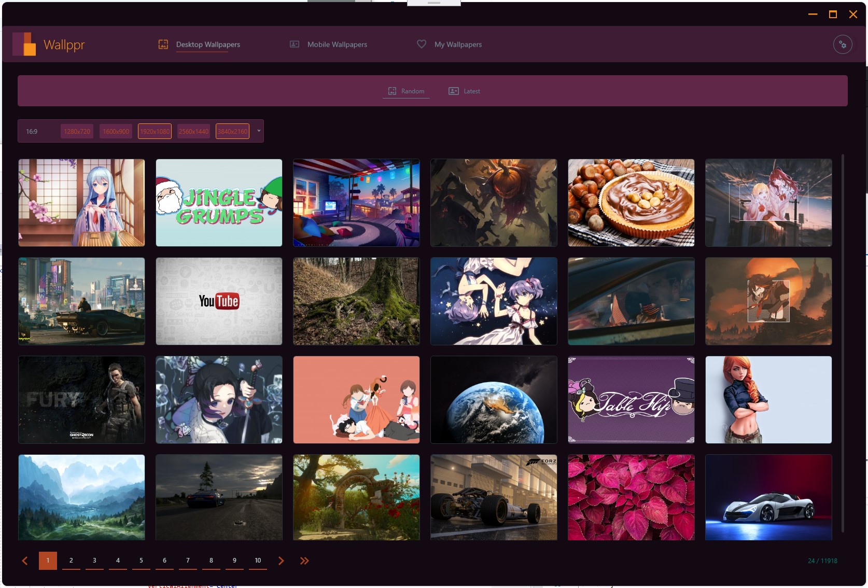The width and height of the screenshot is (868, 588).
Task: Open the Forza race car wallpaper
Action: 494,497
